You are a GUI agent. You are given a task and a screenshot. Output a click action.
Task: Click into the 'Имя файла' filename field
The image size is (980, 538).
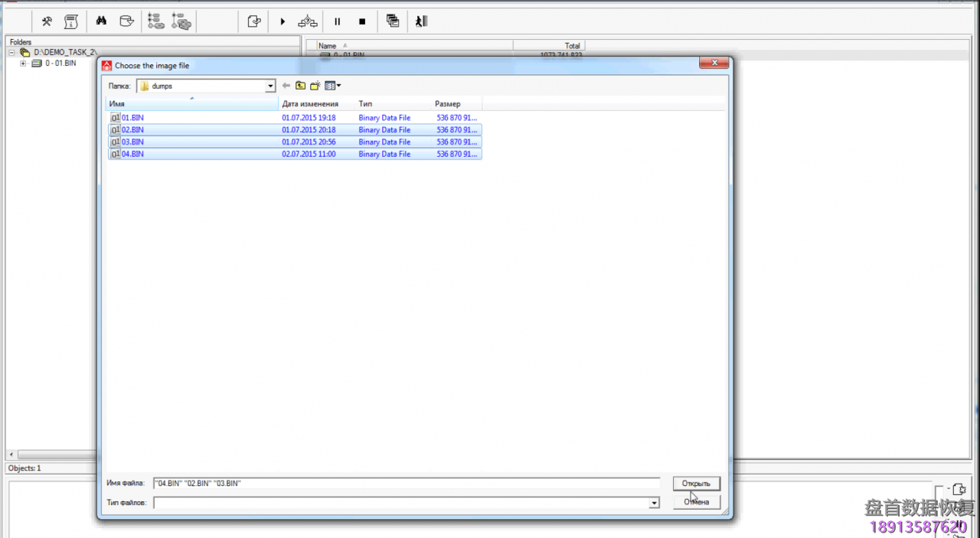406,484
